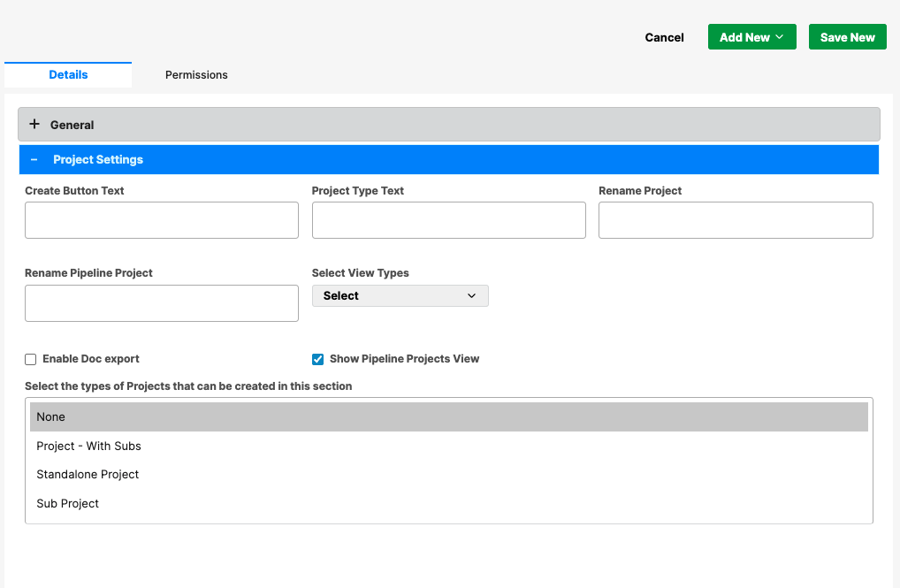Select the Details tab
This screenshot has width=900, height=588.
pyautogui.click(x=68, y=74)
